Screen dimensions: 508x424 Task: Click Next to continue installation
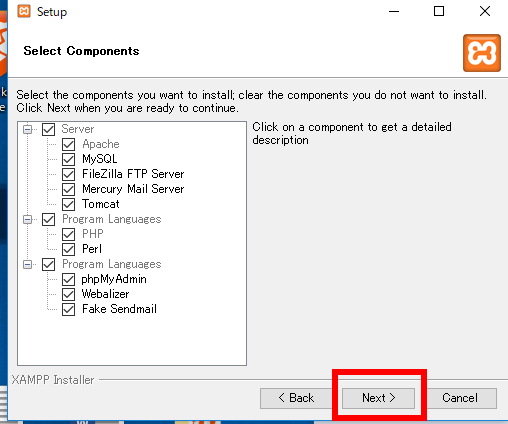click(378, 398)
